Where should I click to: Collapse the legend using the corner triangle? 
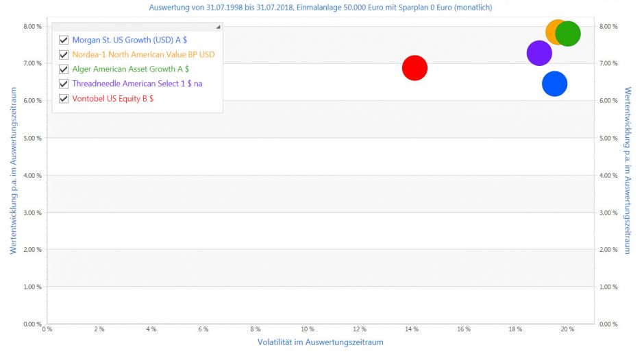218,27
